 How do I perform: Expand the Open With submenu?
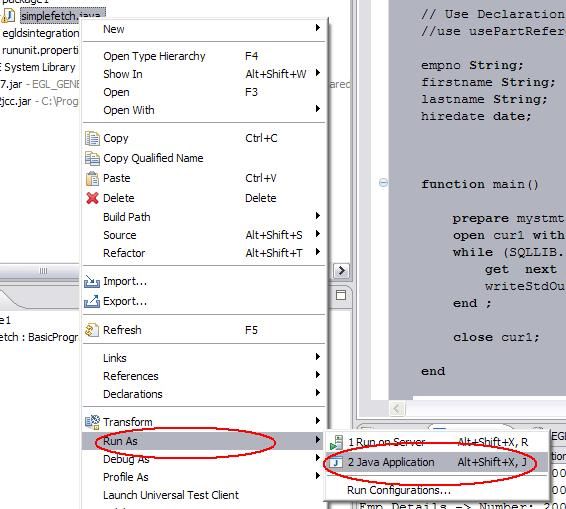(318, 109)
